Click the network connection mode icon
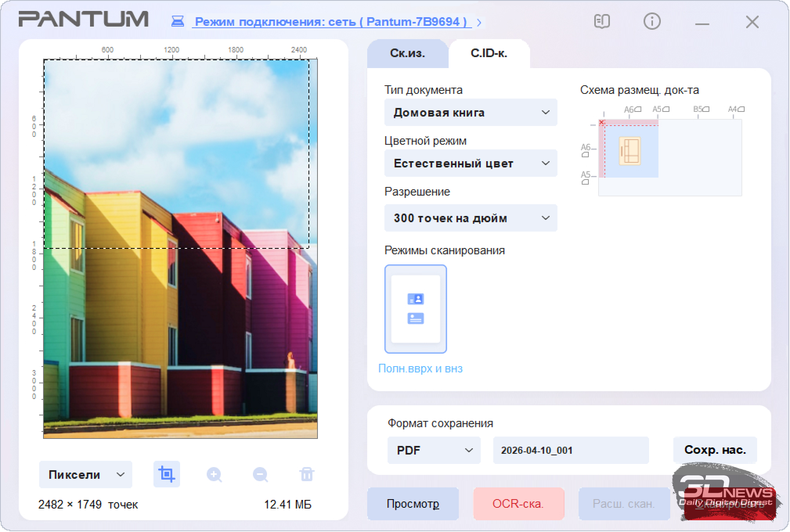This screenshot has width=790, height=532. point(178,22)
